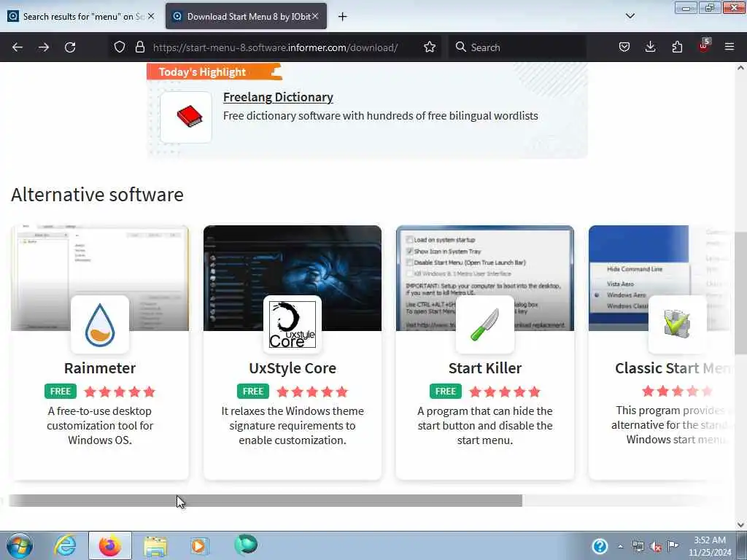Click the UxStyle Core logo icon
This screenshot has height=560, width=747.
[293, 324]
